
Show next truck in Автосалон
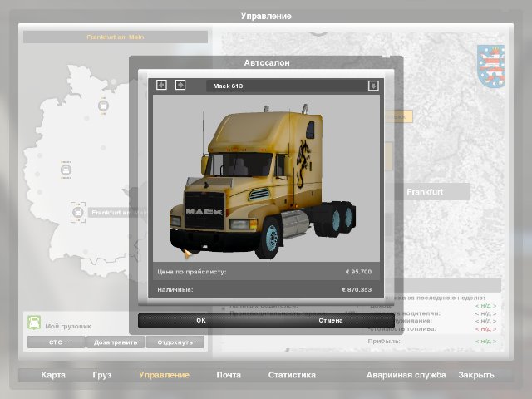180,85
